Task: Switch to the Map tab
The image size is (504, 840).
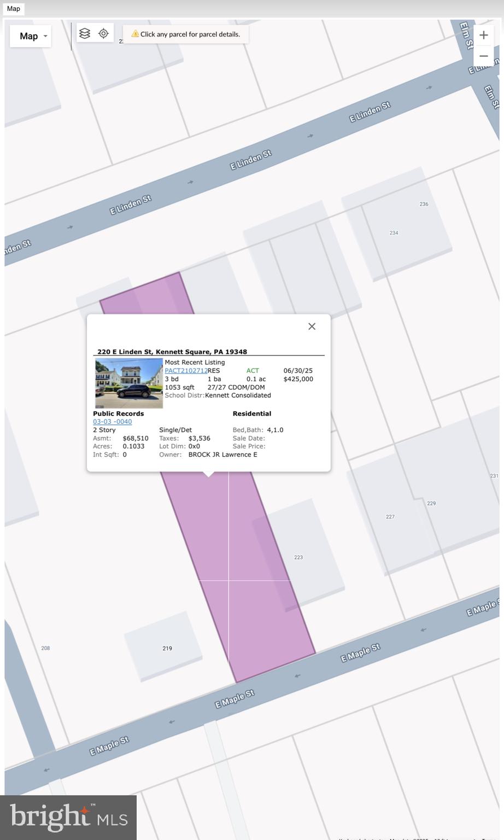Action: 13,9
